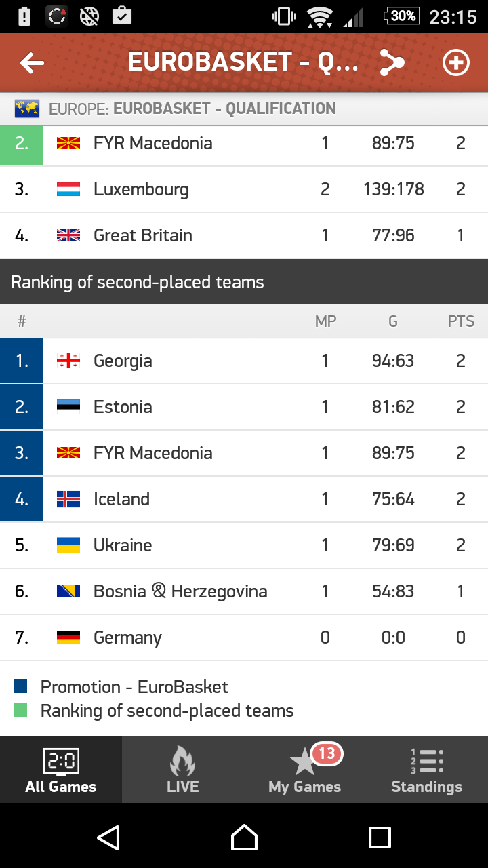Tap the Europe map icon
This screenshot has height=868, width=488.
tap(26, 108)
